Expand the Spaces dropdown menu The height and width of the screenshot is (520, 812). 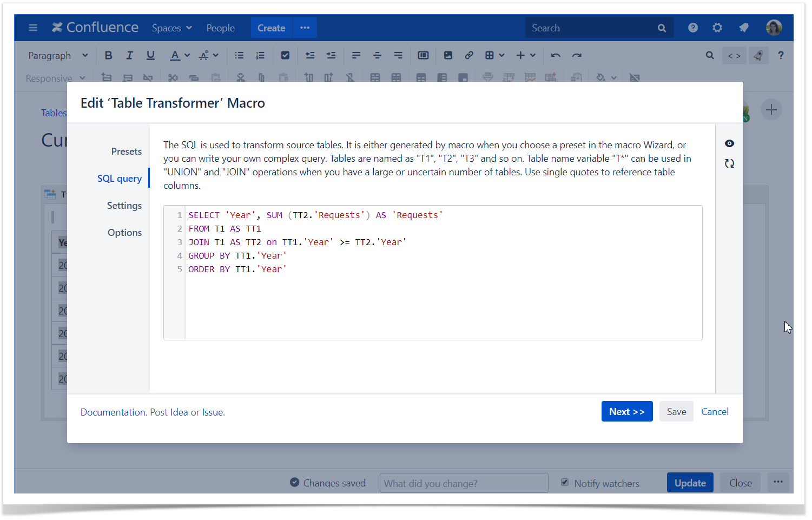[x=171, y=28]
